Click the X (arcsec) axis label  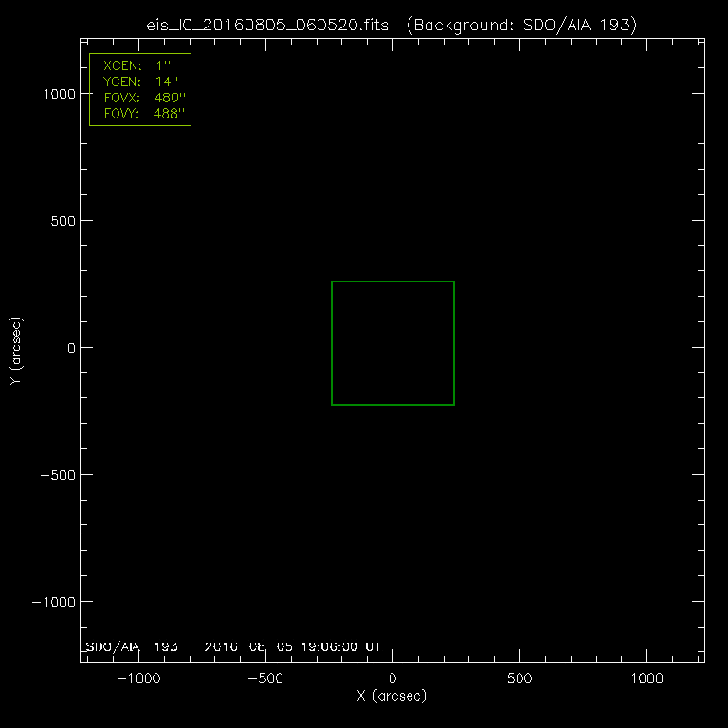pos(391,697)
